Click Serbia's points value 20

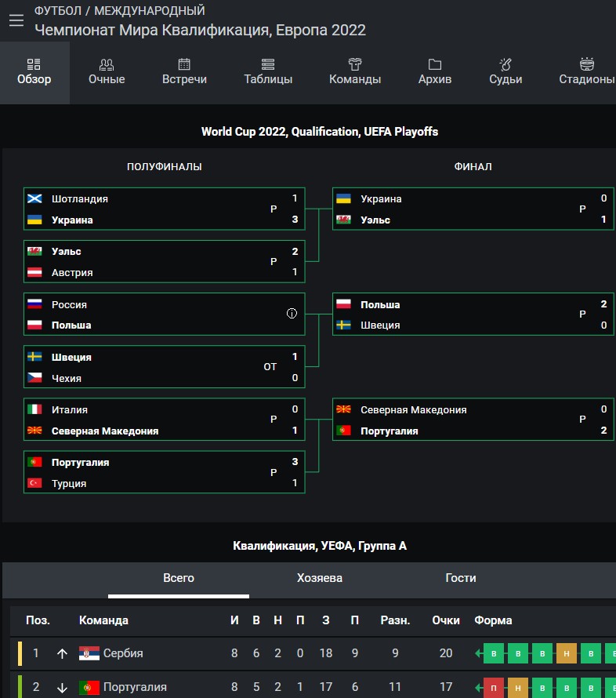tap(446, 653)
